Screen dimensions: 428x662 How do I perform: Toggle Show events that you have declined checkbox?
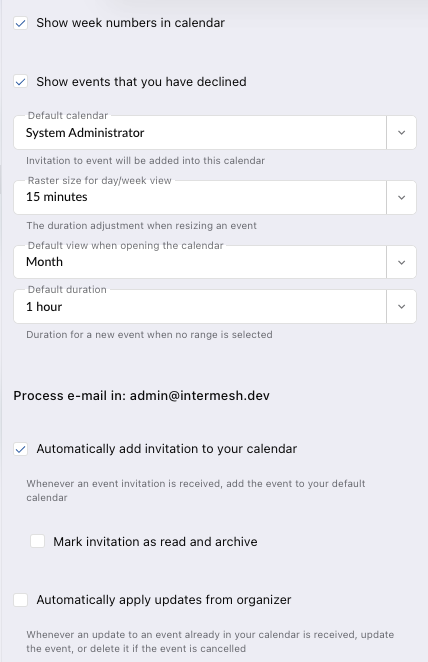coord(21,81)
